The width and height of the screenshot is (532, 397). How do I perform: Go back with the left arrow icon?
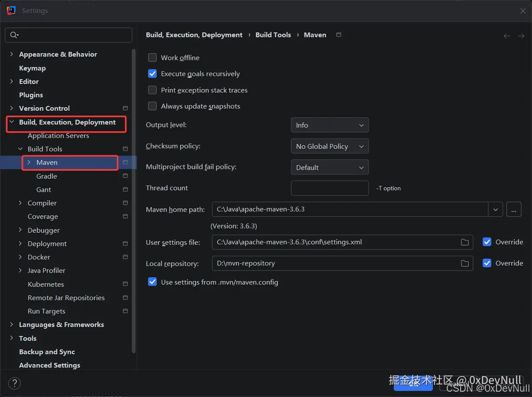click(x=506, y=36)
